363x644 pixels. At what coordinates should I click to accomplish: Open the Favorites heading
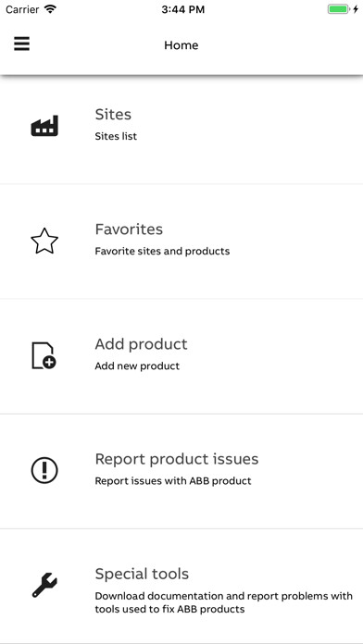tap(129, 229)
